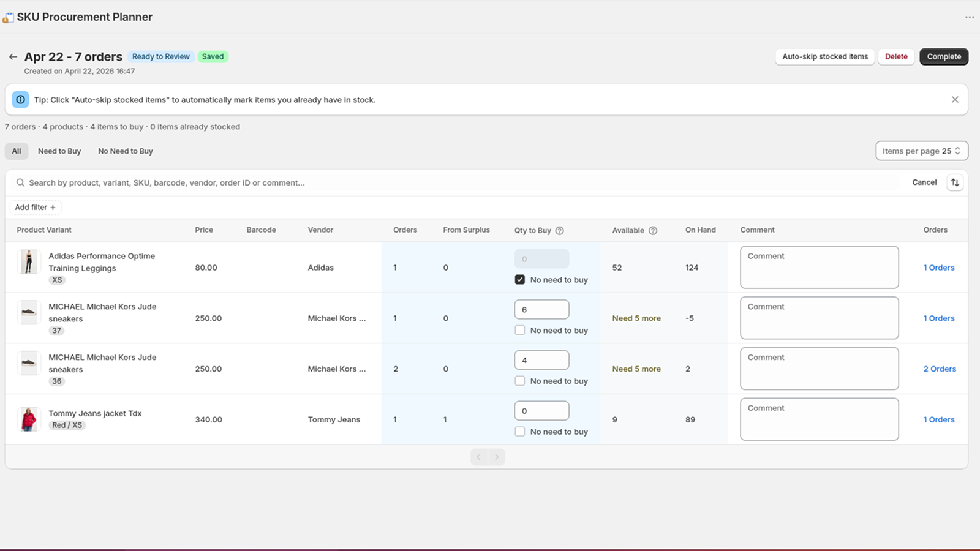The height and width of the screenshot is (551, 980).
Task: Click the blue info icon in tip banner
Action: [x=20, y=100]
